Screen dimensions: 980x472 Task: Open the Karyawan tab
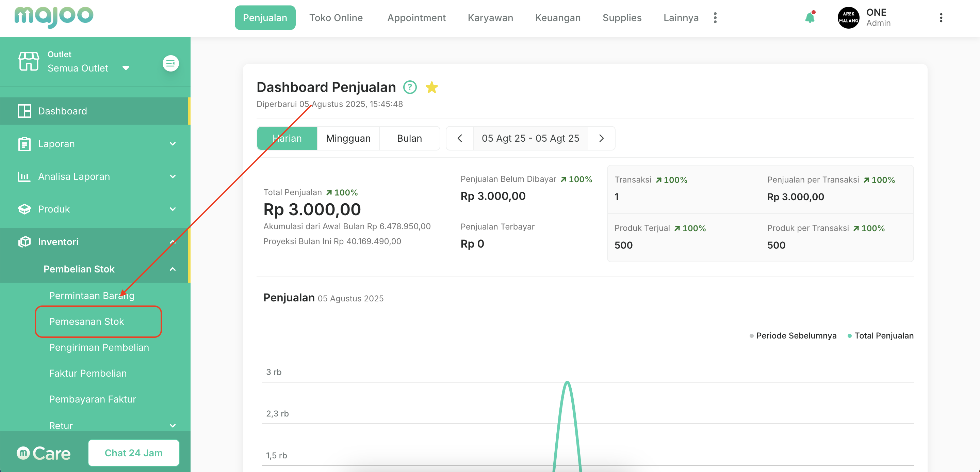pos(490,18)
